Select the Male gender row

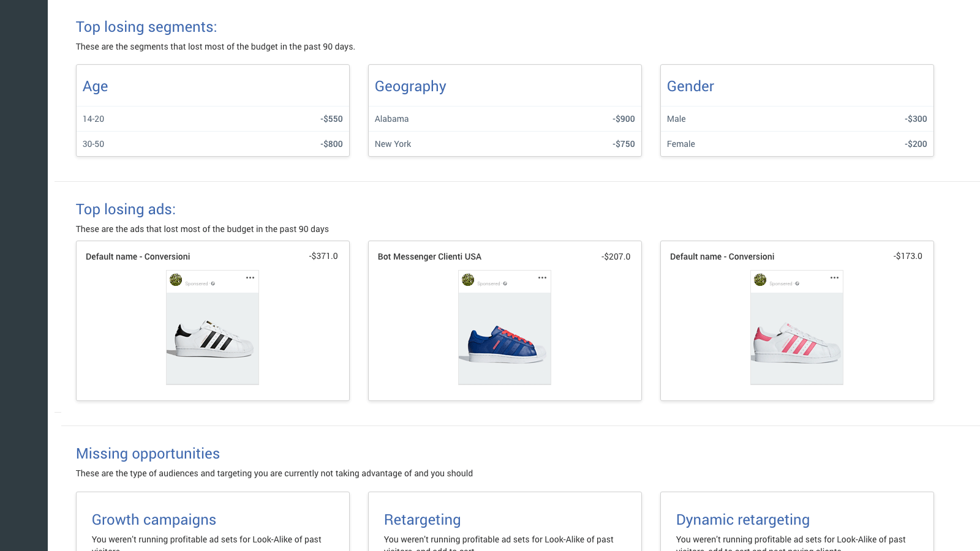pos(797,119)
